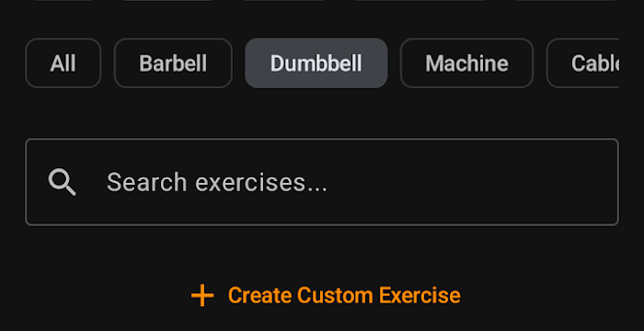The image size is (644, 331).
Task: Toggle the Barbell filter chip
Action: (x=173, y=63)
